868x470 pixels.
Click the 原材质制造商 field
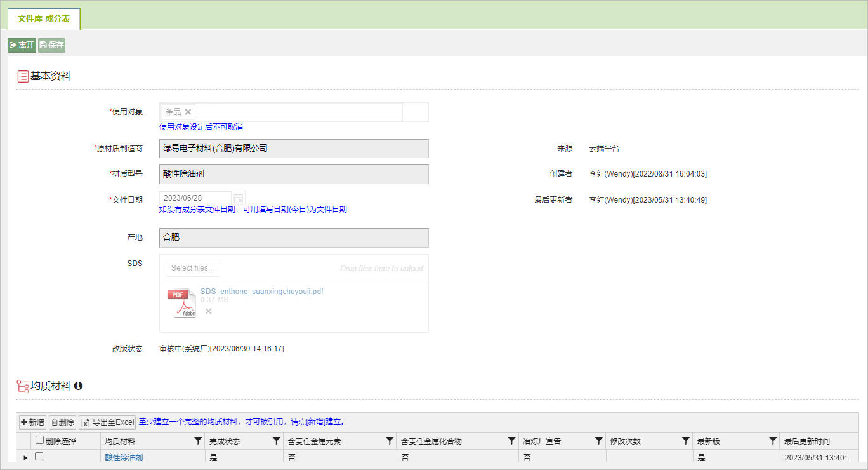pyautogui.click(x=294, y=149)
